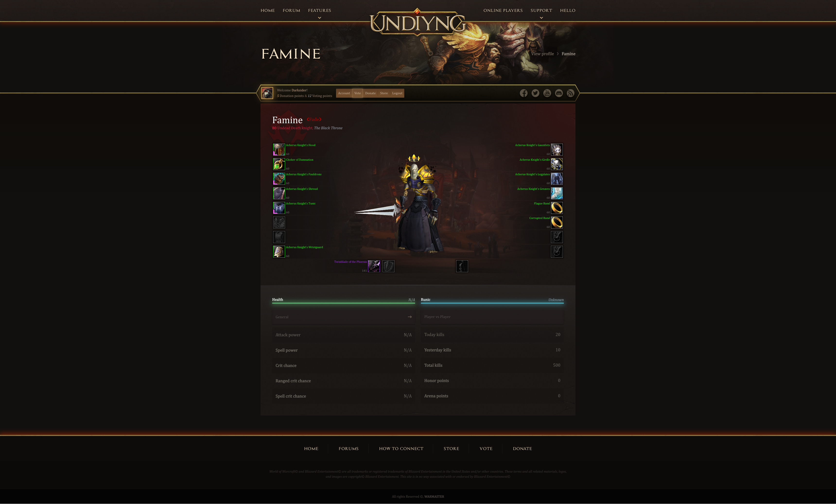Image resolution: width=836 pixels, height=504 pixels.
Task: Click the Total kills row
Action: click(492, 365)
